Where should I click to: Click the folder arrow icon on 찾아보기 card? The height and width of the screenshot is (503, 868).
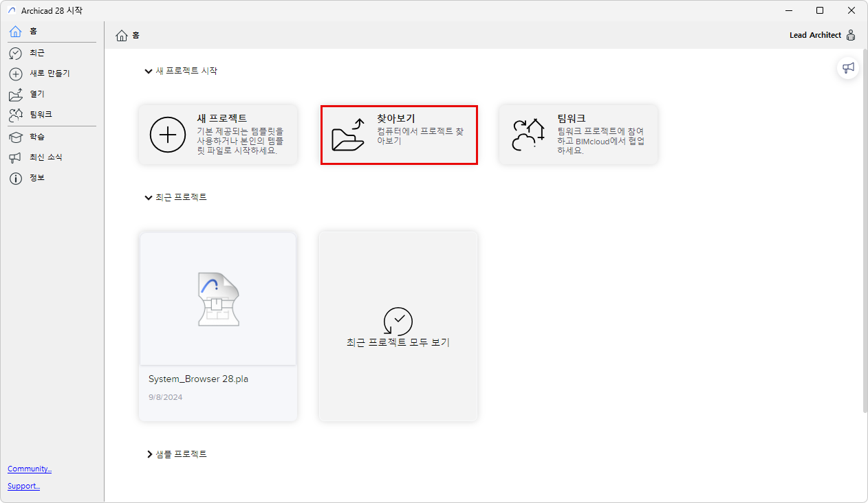pos(348,134)
